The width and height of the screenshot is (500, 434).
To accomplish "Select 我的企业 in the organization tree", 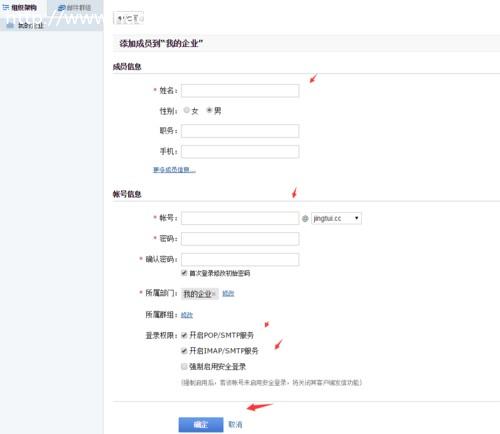I will pyautogui.click(x=30, y=25).
